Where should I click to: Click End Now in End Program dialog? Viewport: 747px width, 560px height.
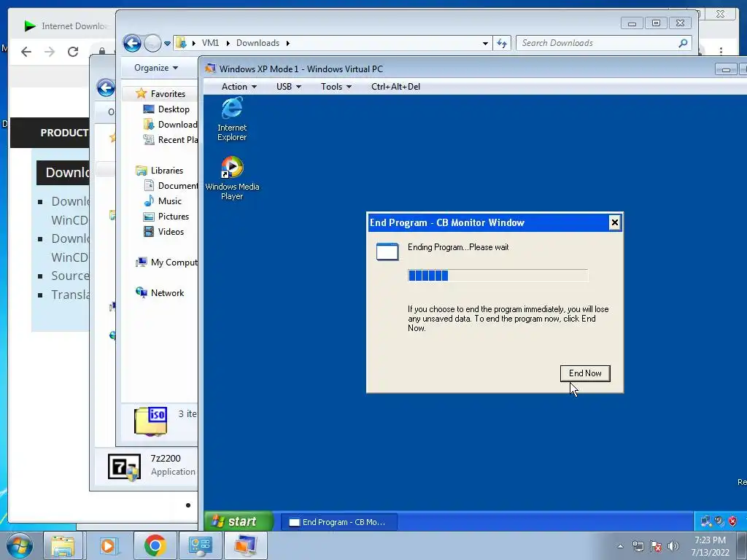point(585,373)
